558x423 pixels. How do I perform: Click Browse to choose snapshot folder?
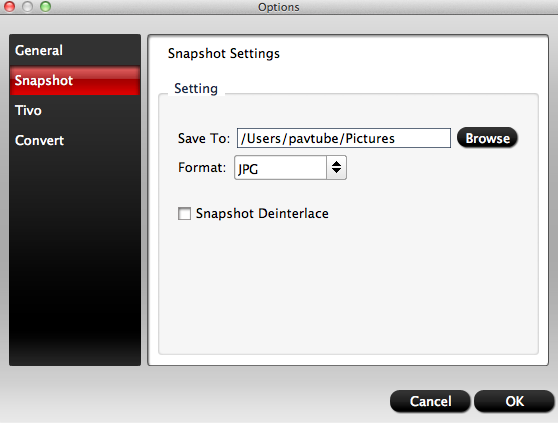pyautogui.click(x=487, y=138)
